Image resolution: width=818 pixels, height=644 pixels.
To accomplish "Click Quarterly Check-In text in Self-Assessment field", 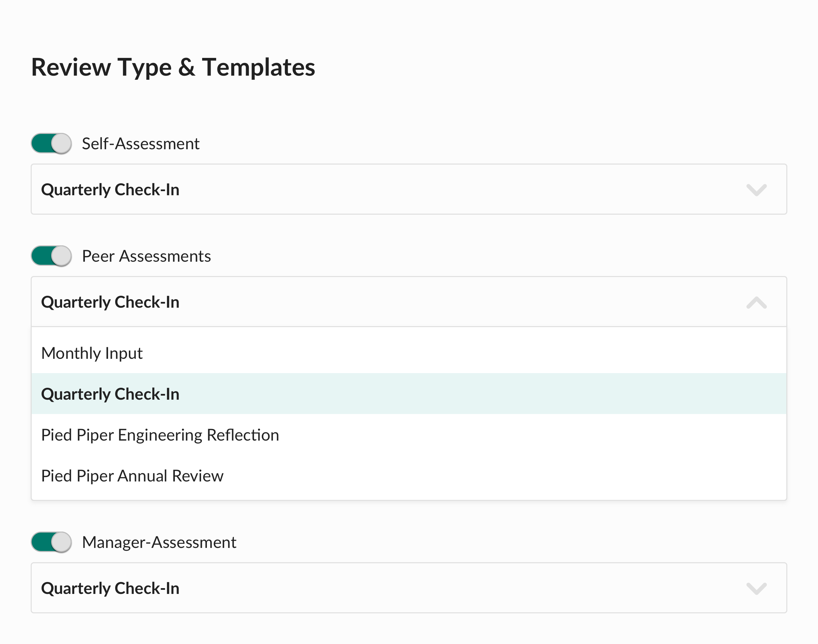I will pos(110,190).
